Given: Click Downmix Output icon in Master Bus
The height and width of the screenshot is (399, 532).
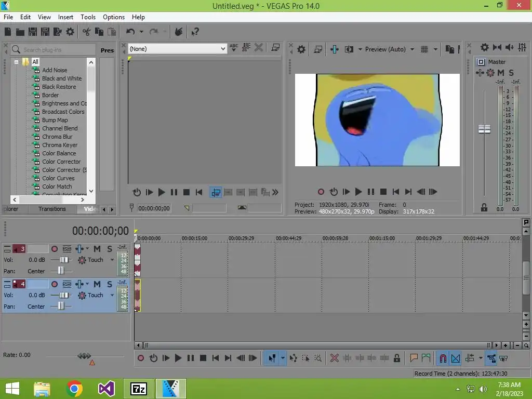Looking at the screenshot, I should tap(497, 47).
